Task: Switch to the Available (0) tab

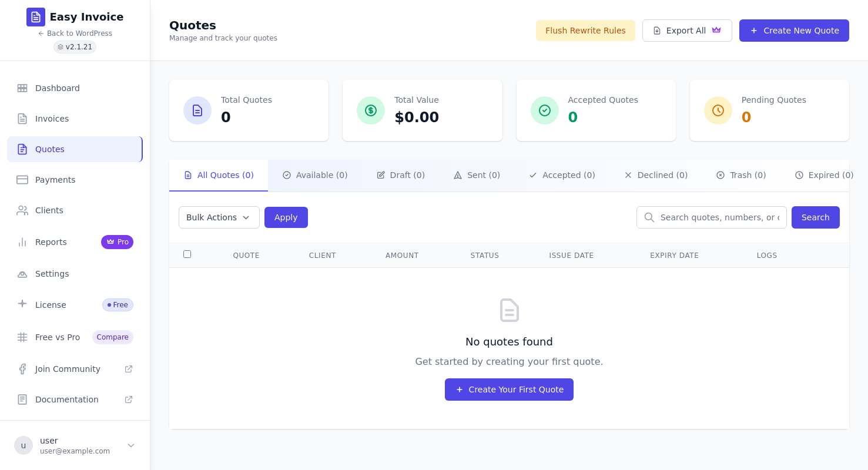Action: (315, 175)
